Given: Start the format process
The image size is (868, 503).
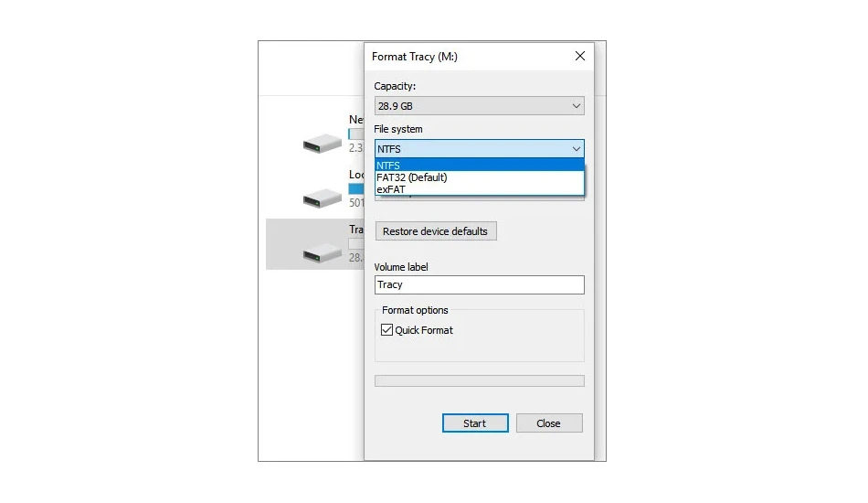Looking at the screenshot, I should (x=475, y=423).
